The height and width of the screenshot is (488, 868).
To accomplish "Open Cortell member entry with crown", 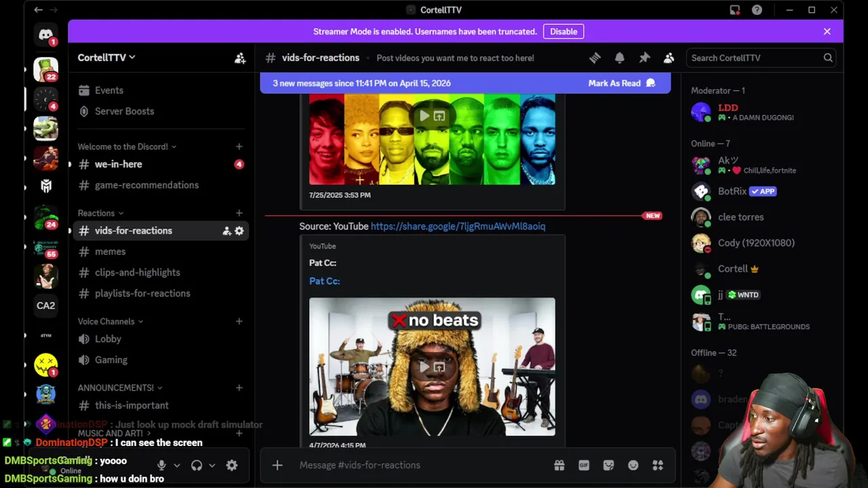I will point(762,269).
